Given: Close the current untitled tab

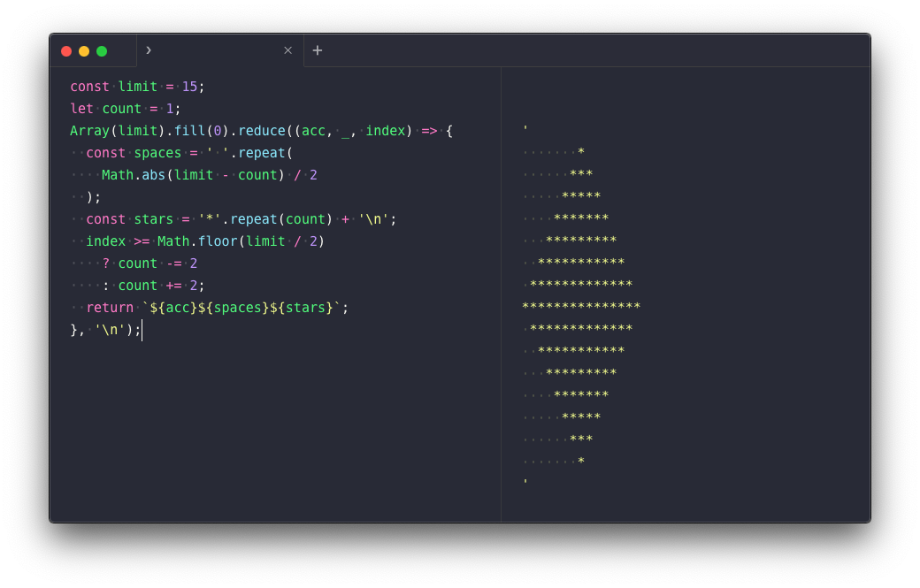Looking at the screenshot, I should click(287, 50).
